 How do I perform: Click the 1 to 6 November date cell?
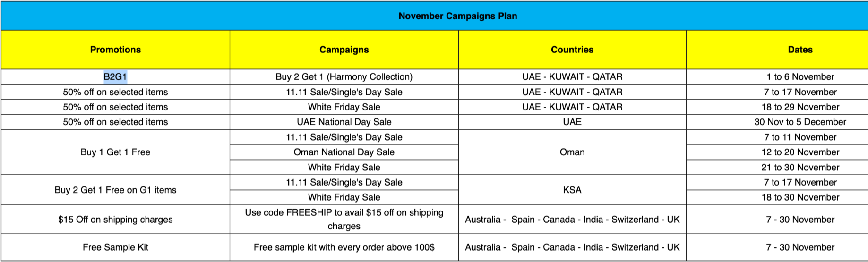tap(800, 77)
